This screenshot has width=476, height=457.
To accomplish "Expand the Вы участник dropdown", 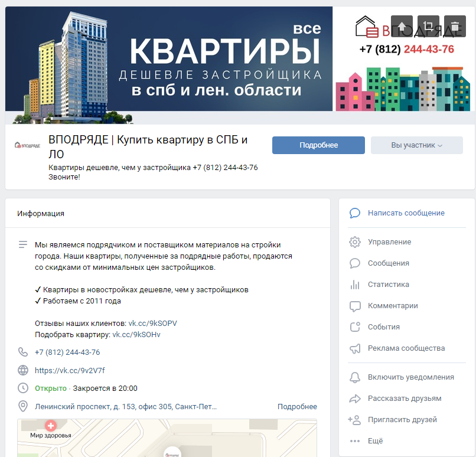I will tap(416, 145).
